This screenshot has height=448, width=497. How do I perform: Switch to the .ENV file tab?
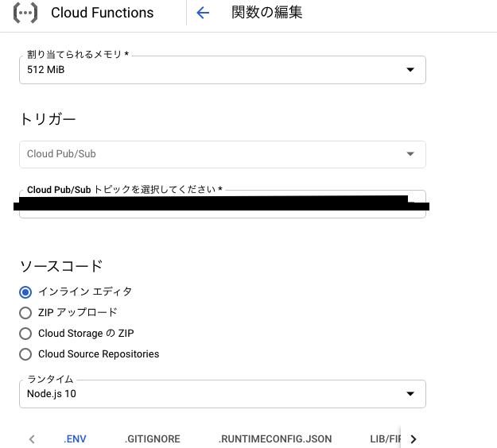click(x=75, y=439)
